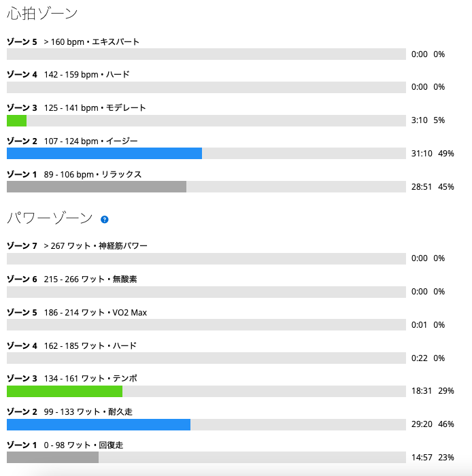The width and height of the screenshot is (472, 476).
Task: Select the VO2 Max power zone 5 label
Action: 77,312
